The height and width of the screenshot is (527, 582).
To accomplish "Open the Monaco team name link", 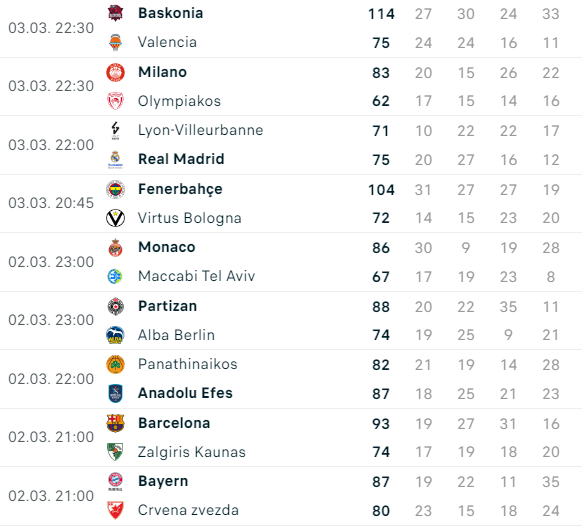I will (167, 247).
